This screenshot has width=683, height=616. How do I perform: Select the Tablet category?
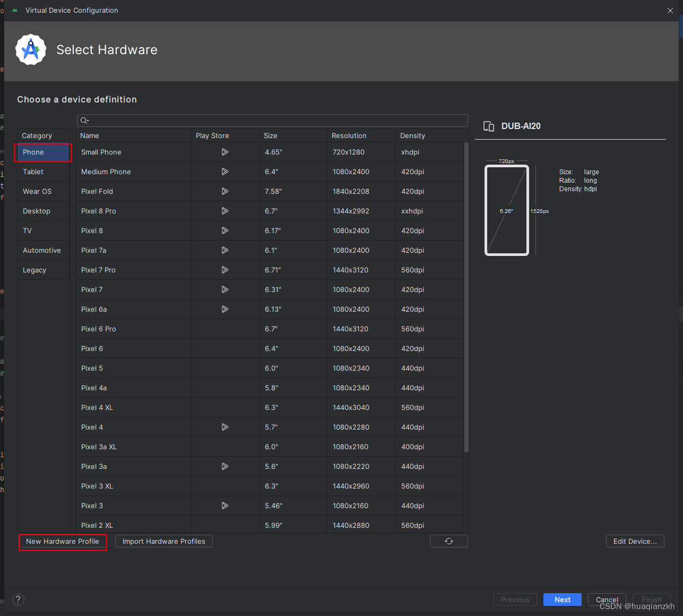pyautogui.click(x=44, y=172)
